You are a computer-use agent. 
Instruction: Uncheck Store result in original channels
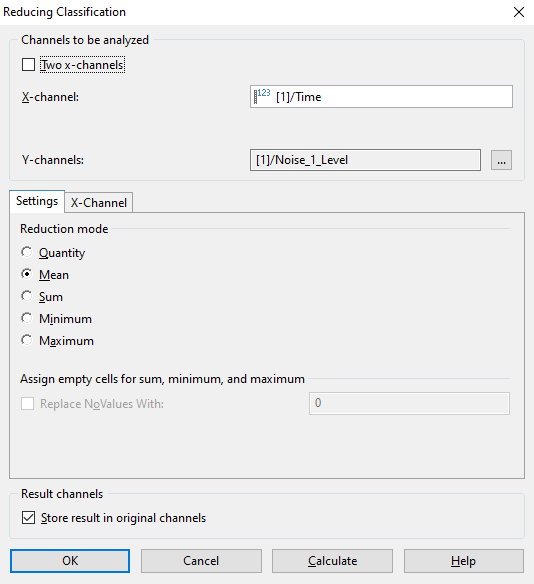[28, 518]
